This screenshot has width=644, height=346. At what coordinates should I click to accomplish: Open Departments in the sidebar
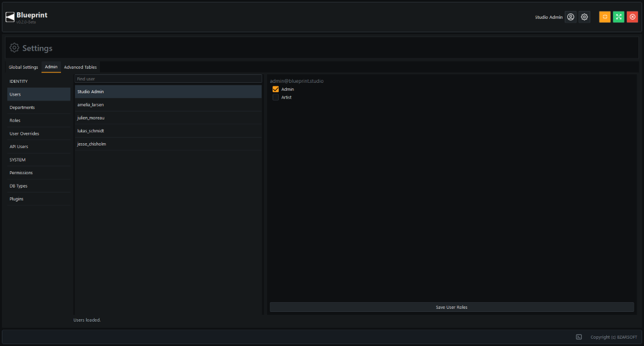[38, 108]
